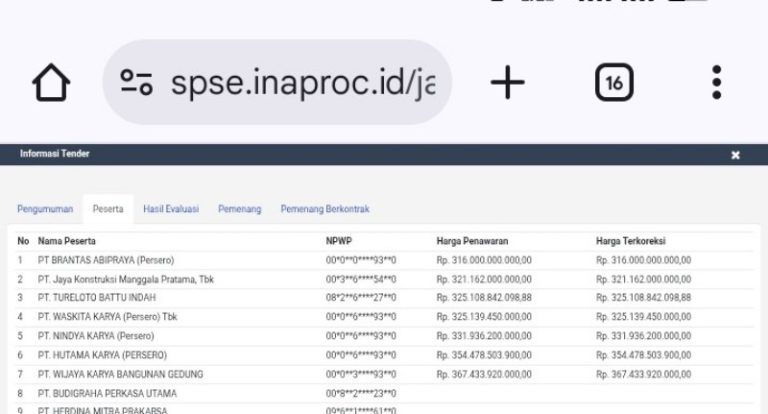
Task: Select PT. WASKITA KARYA (Persero) Tbk
Action: tap(107, 317)
